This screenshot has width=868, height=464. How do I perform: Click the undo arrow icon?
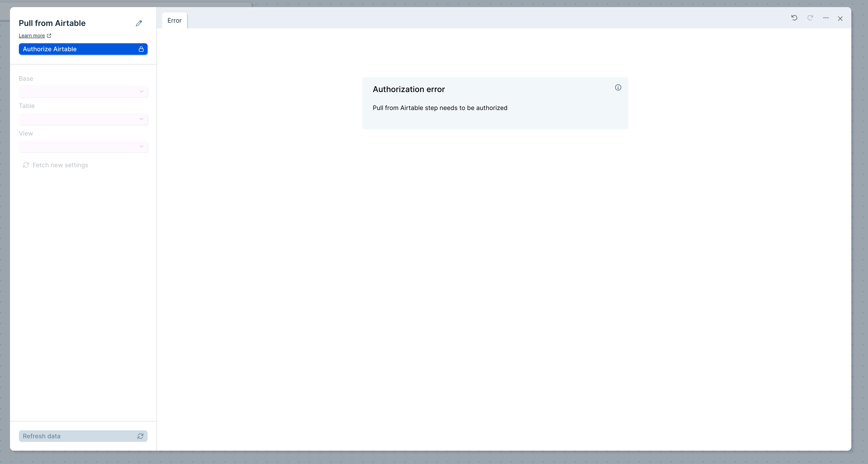coord(794,18)
